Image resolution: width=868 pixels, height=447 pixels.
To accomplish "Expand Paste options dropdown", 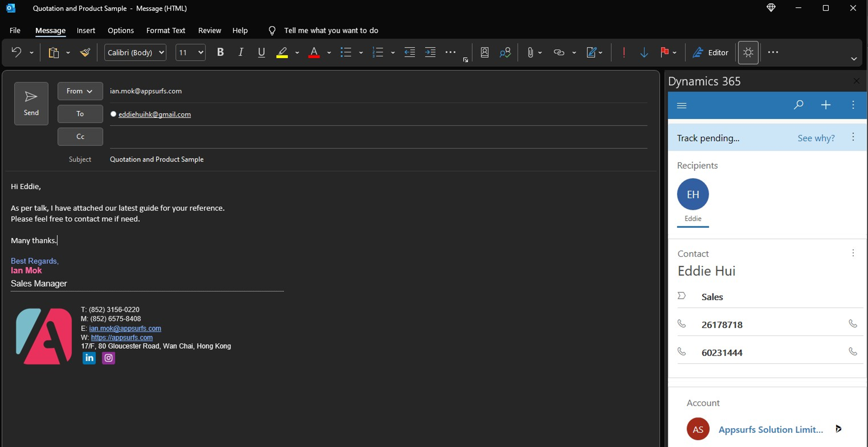I will click(68, 53).
